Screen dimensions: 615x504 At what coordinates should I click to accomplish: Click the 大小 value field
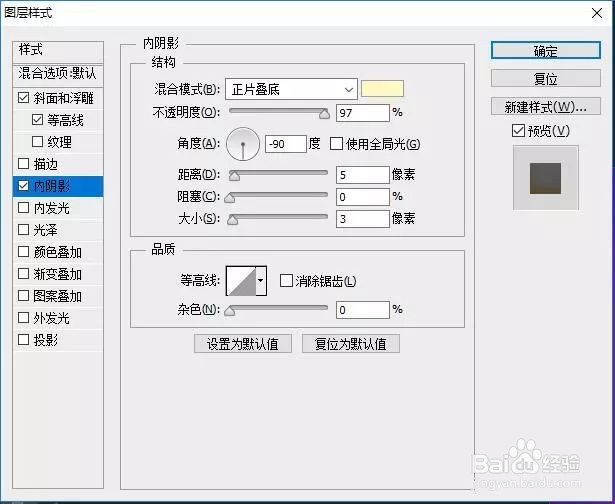[363, 219]
